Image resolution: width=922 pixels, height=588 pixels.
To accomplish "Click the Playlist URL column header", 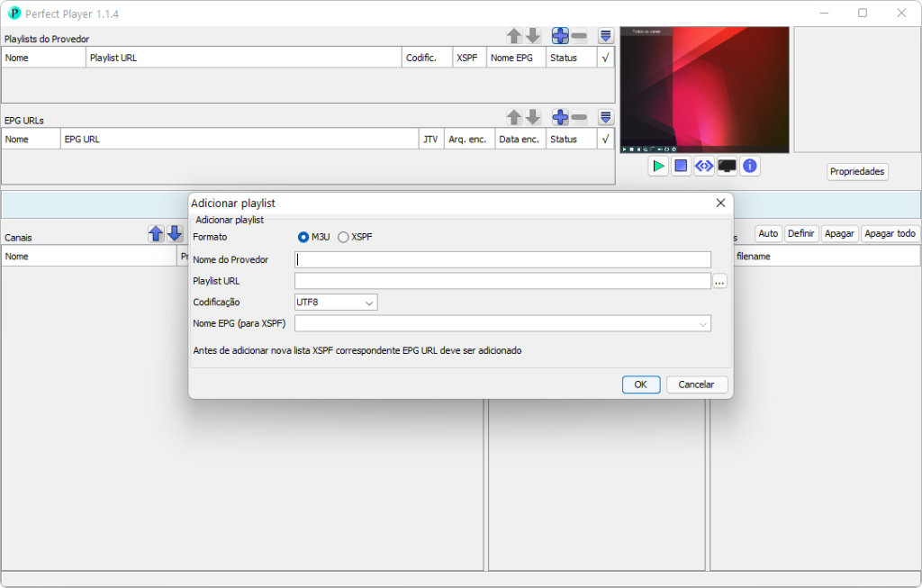I will click(243, 57).
